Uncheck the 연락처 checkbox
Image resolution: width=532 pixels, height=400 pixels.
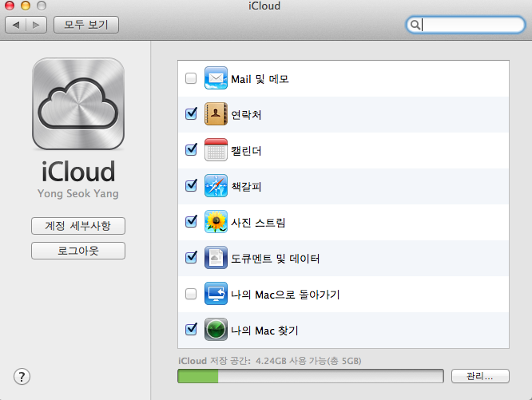[191, 114]
